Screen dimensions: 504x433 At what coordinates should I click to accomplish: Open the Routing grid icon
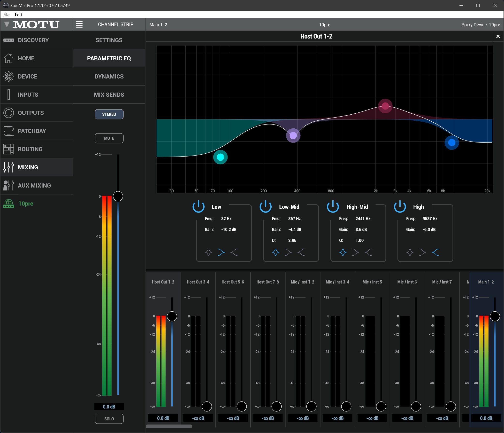pyautogui.click(x=8, y=149)
